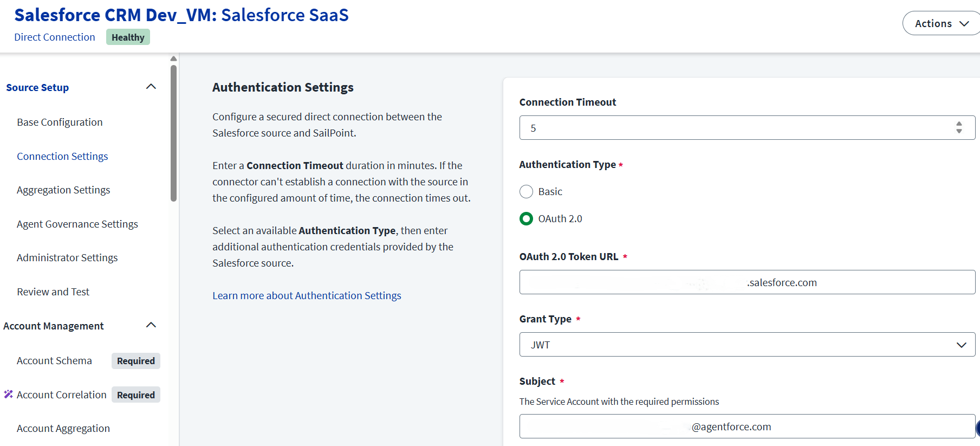This screenshot has height=446, width=980.
Task: Click the Connection Timeout label
Action: pos(568,102)
